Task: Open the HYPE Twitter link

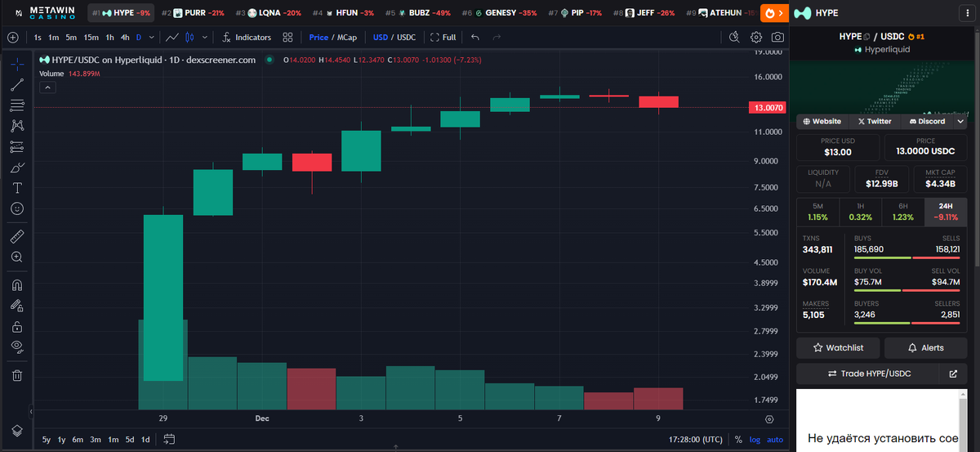Action: pyautogui.click(x=874, y=121)
